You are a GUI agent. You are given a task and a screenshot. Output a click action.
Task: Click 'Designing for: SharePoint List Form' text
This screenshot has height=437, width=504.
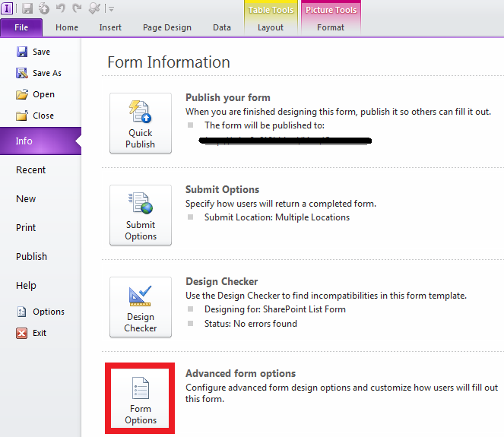click(x=275, y=309)
